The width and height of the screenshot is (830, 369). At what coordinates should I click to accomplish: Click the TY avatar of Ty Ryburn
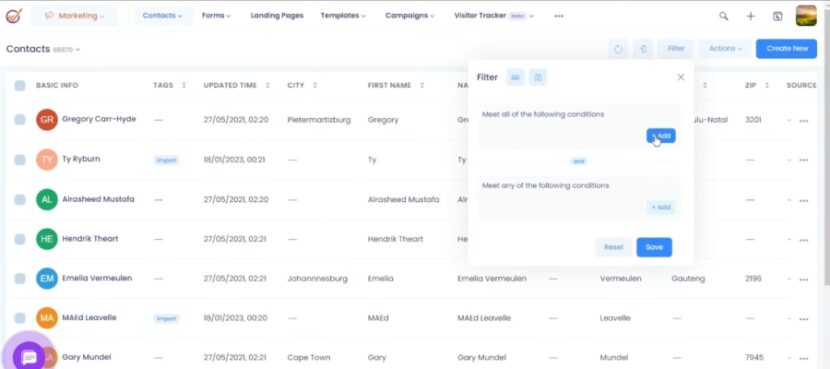(47, 159)
